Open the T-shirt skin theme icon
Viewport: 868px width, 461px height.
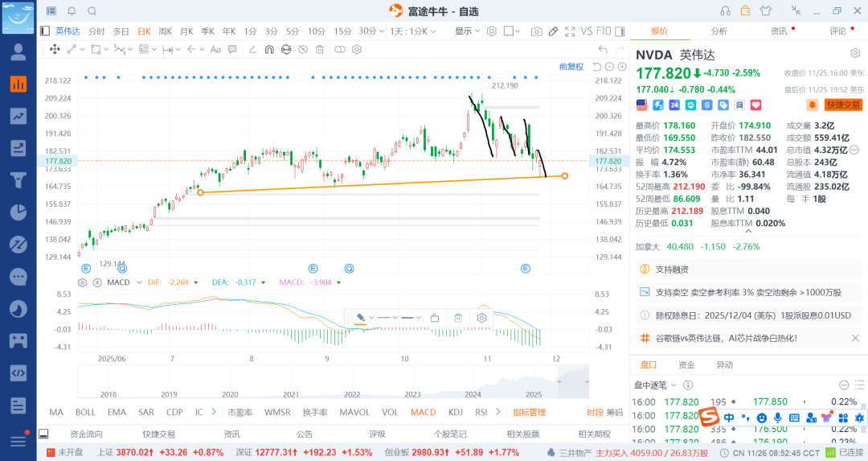pyautogui.click(x=766, y=10)
